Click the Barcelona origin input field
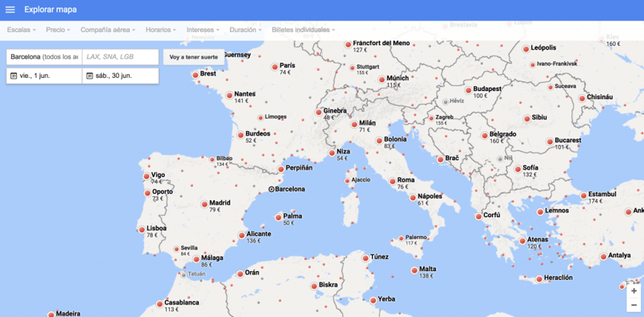Viewport: 644px width, 317px height. click(x=44, y=57)
